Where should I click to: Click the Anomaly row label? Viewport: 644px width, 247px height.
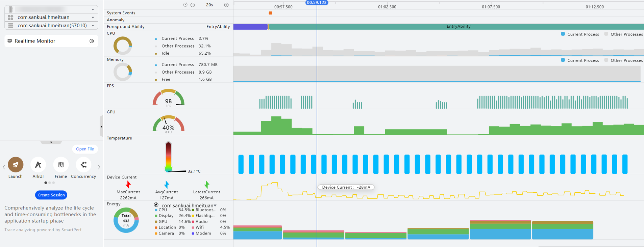pyautogui.click(x=116, y=20)
